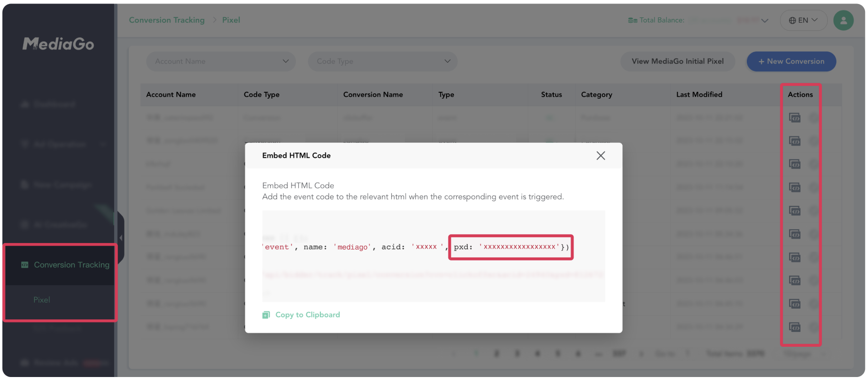Image resolution: width=868 pixels, height=379 pixels.
Task: Open the Account Name dropdown
Action: coord(220,61)
